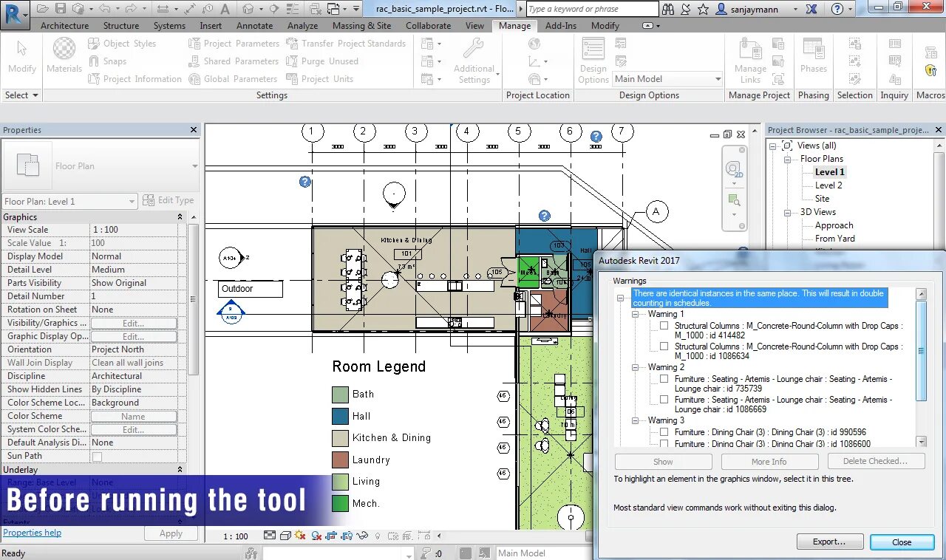
Task: Click the favorites star icon in title bar
Action: [x=703, y=9]
